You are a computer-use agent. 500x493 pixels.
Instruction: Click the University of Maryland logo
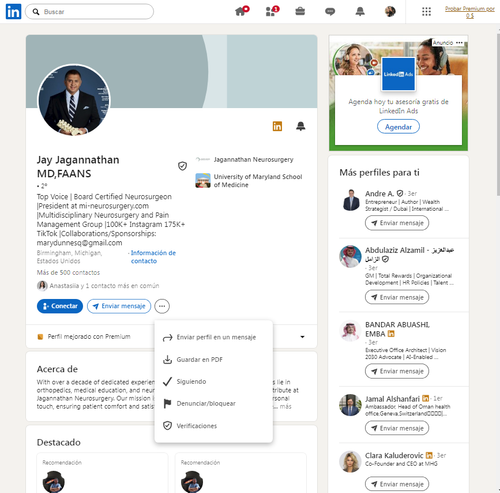click(203, 180)
